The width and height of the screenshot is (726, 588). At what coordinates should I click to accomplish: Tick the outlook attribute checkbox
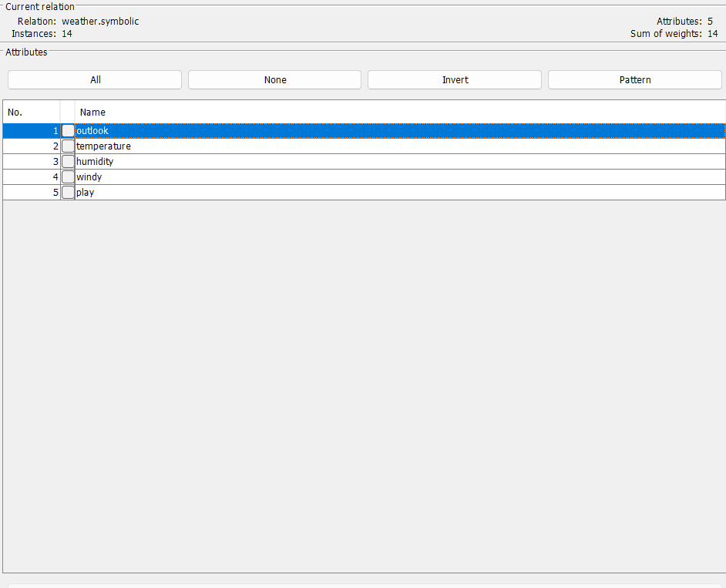[68, 130]
